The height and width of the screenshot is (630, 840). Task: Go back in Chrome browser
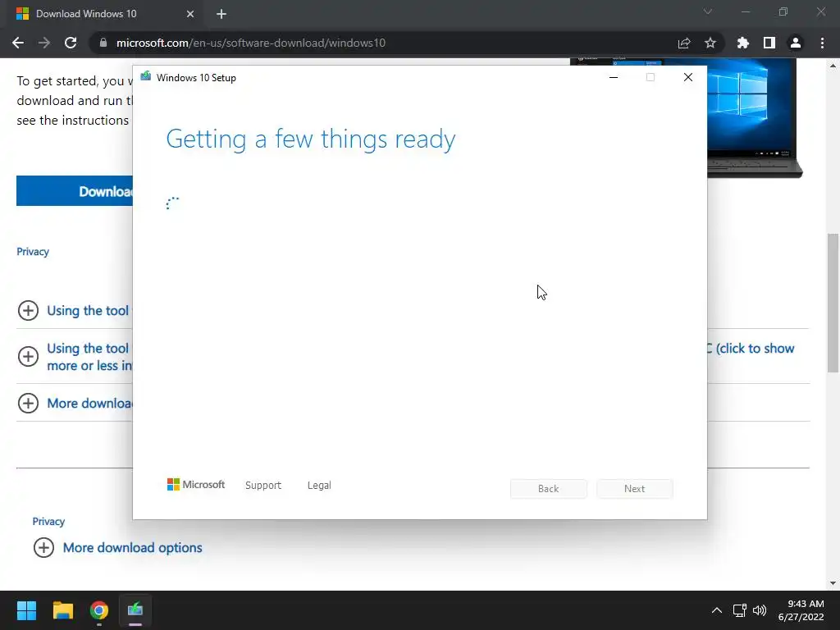click(x=18, y=43)
